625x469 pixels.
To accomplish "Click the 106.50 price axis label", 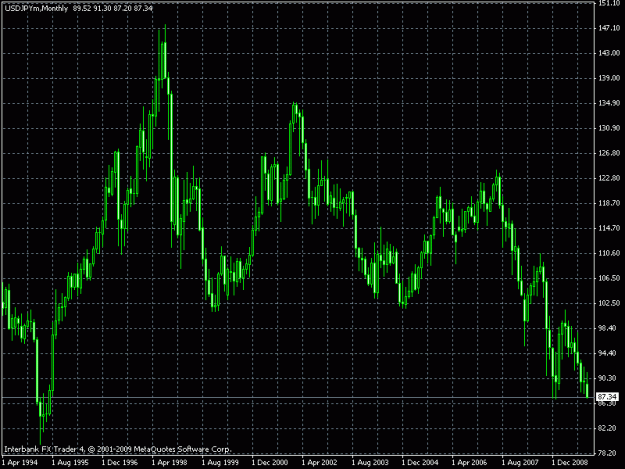I will pyautogui.click(x=609, y=278).
